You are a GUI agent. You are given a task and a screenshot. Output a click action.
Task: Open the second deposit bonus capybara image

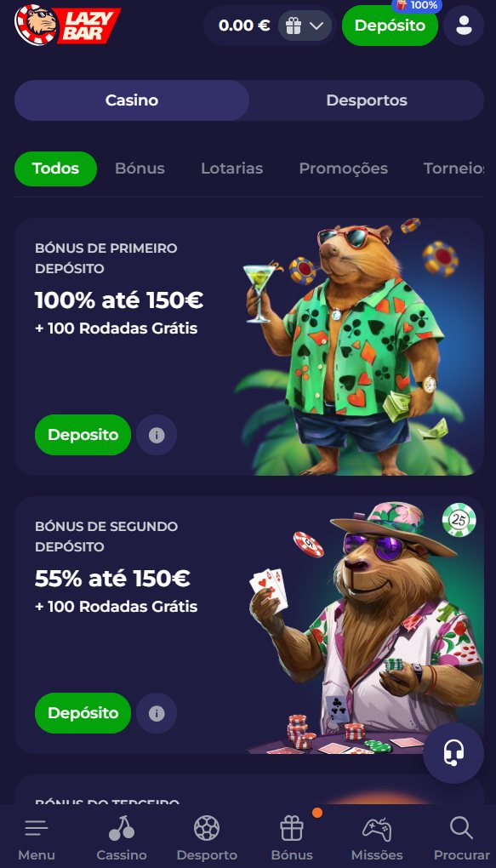[365, 627]
